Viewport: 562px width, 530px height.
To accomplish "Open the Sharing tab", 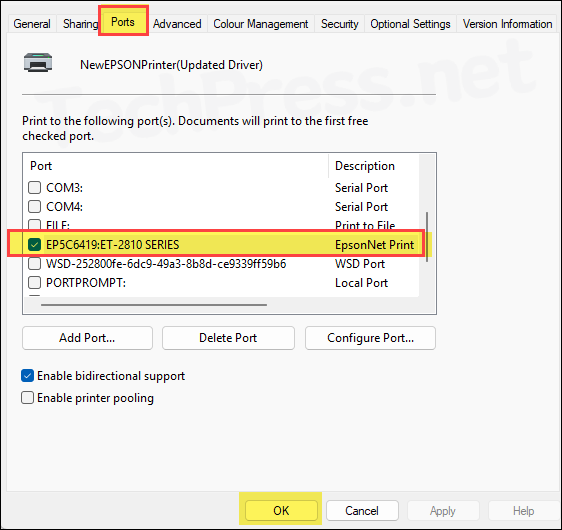I will [80, 24].
